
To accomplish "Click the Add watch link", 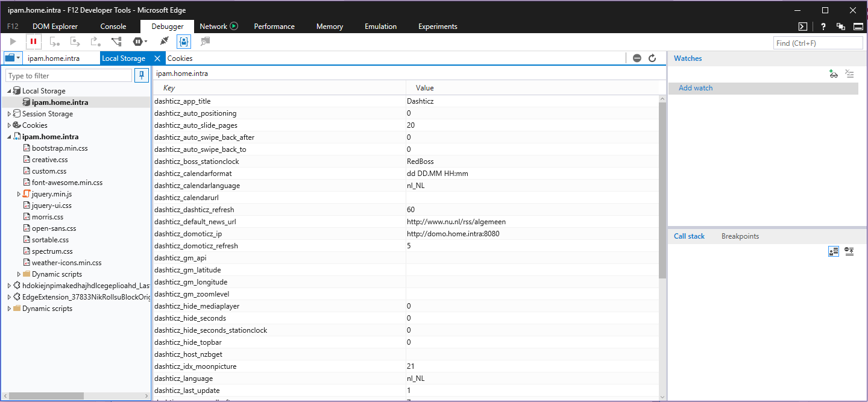I will [696, 88].
